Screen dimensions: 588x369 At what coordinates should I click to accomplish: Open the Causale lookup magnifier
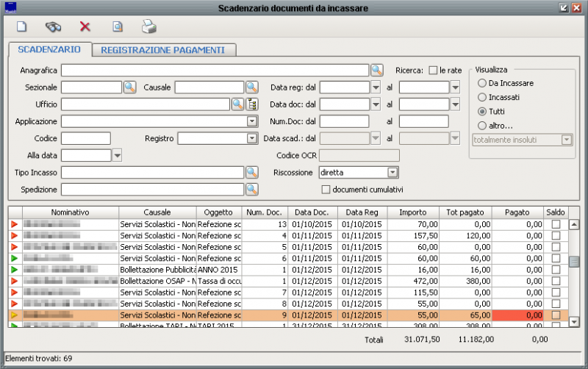pos(252,87)
